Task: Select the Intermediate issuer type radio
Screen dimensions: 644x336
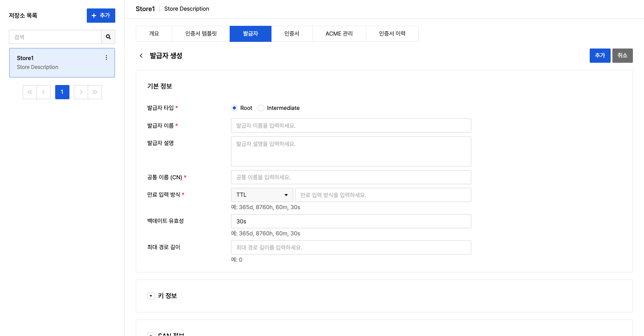Action: [261, 108]
